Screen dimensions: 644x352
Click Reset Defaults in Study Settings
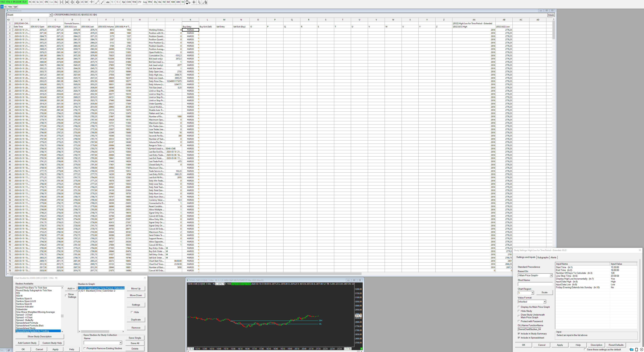[616, 345]
